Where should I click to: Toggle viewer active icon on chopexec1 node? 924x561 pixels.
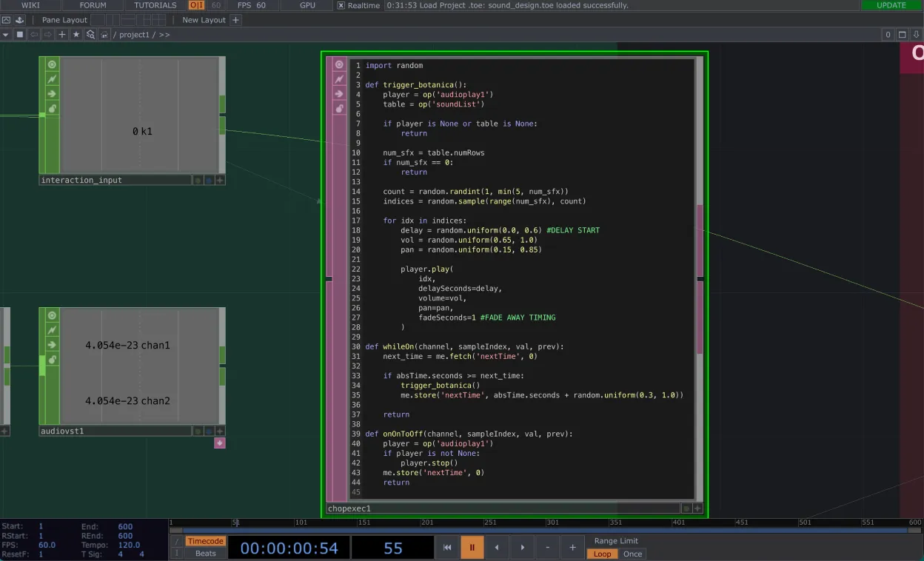[x=340, y=64]
